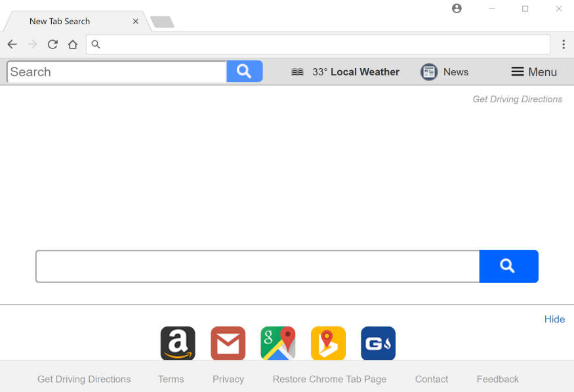The image size is (574, 392).
Task: Focus the large center search field
Action: pyautogui.click(x=258, y=266)
